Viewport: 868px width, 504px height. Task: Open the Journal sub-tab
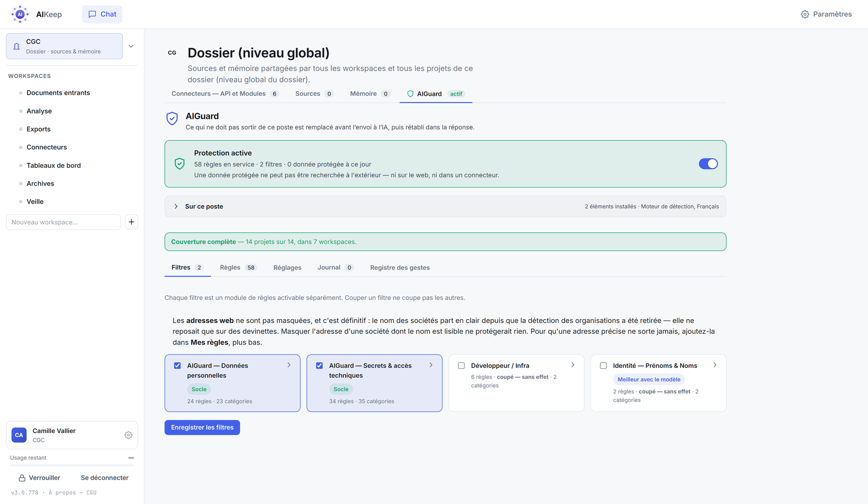pos(335,268)
